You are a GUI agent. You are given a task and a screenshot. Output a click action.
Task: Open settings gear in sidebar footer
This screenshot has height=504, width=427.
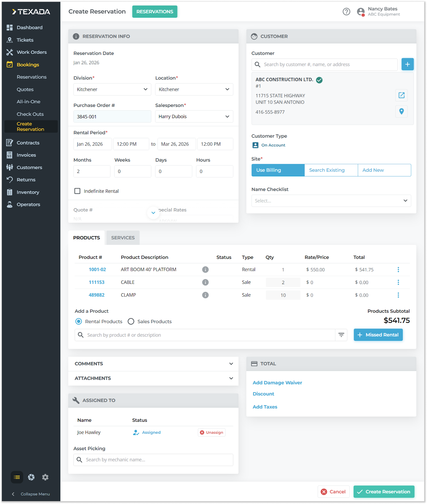[45, 477]
